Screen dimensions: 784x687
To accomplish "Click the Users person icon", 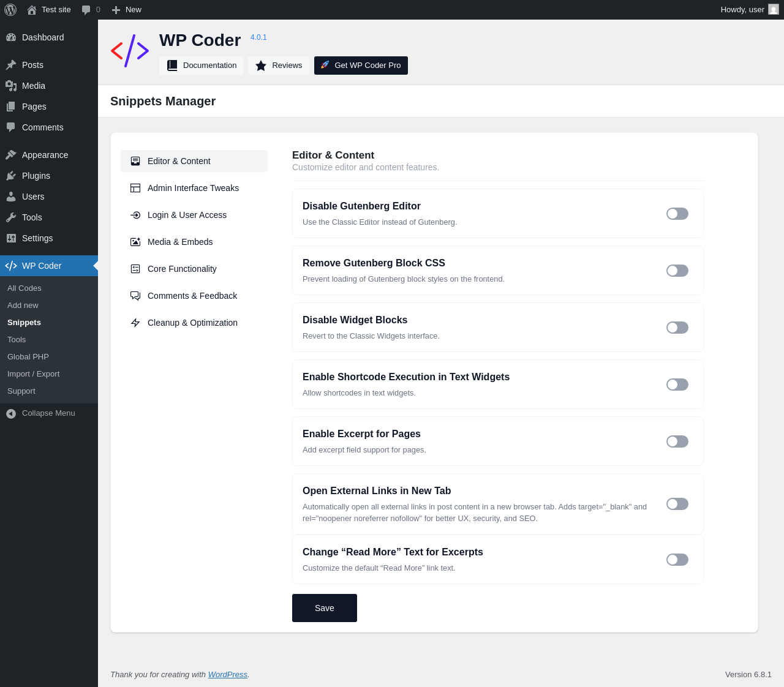I will click(11, 197).
